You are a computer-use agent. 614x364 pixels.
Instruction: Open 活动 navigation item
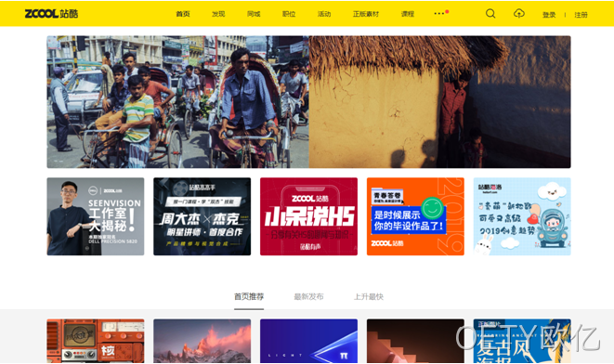click(x=324, y=14)
